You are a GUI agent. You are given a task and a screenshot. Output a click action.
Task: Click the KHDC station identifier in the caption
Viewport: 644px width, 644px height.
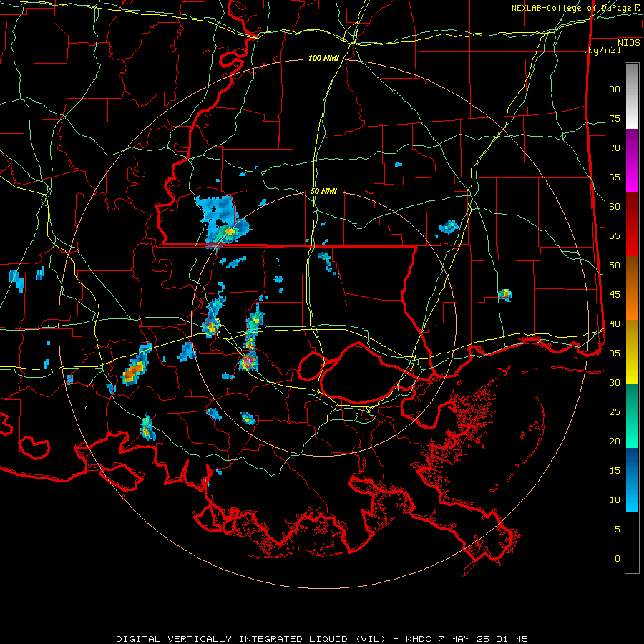[x=418, y=639]
